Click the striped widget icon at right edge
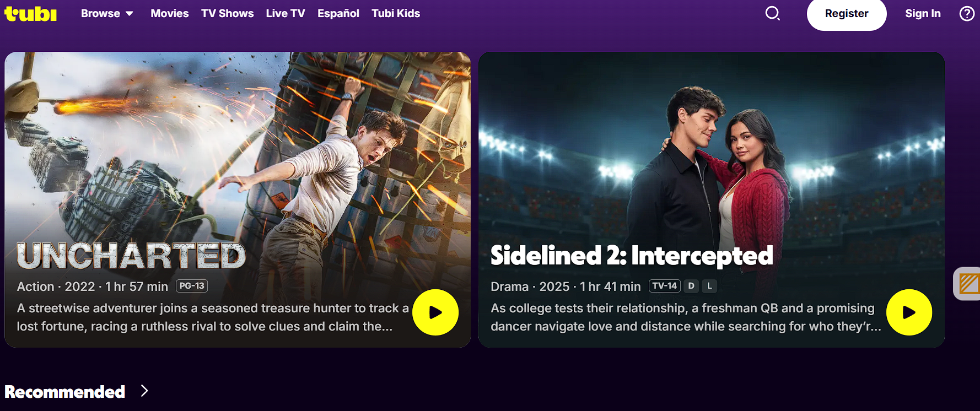 (x=968, y=284)
